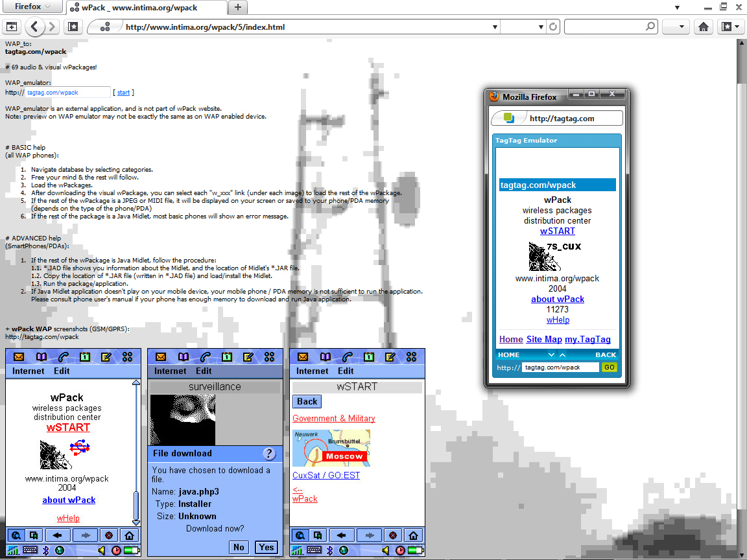Click the bookmarks star icon beside Back button
This screenshot has width=747, height=560.
[x=73, y=27]
